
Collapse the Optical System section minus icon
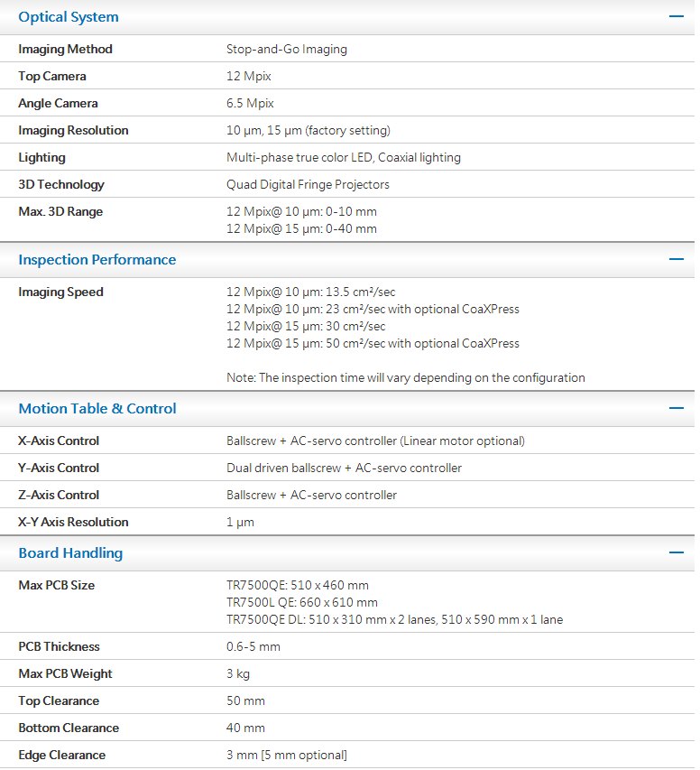(x=676, y=17)
